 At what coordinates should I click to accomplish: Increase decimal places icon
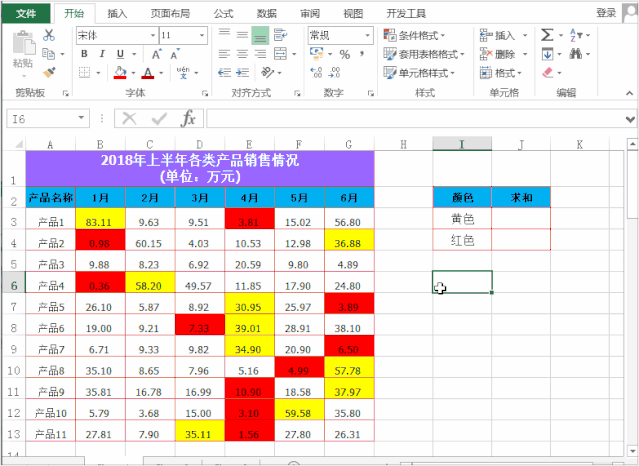pyautogui.click(x=317, y=73)
